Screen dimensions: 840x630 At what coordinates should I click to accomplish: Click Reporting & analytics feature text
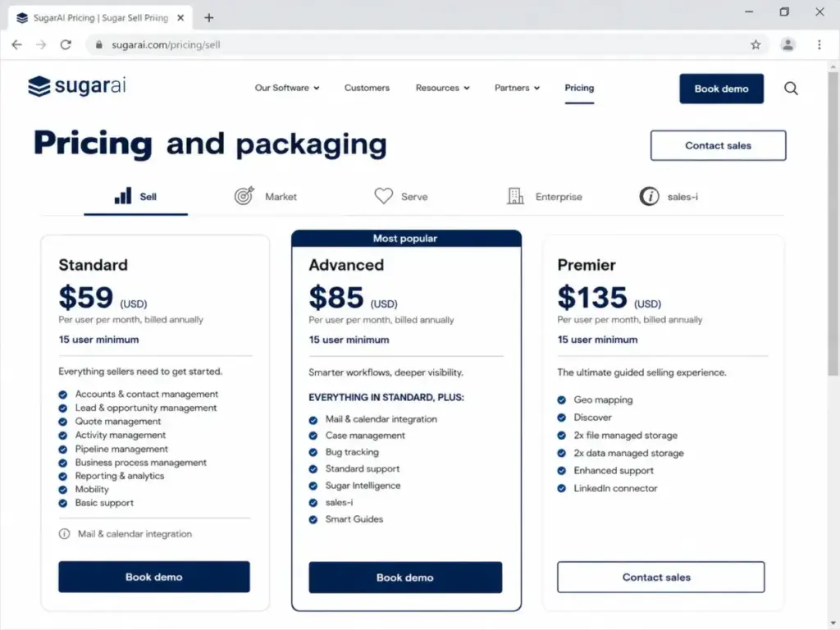coord(120,476)
